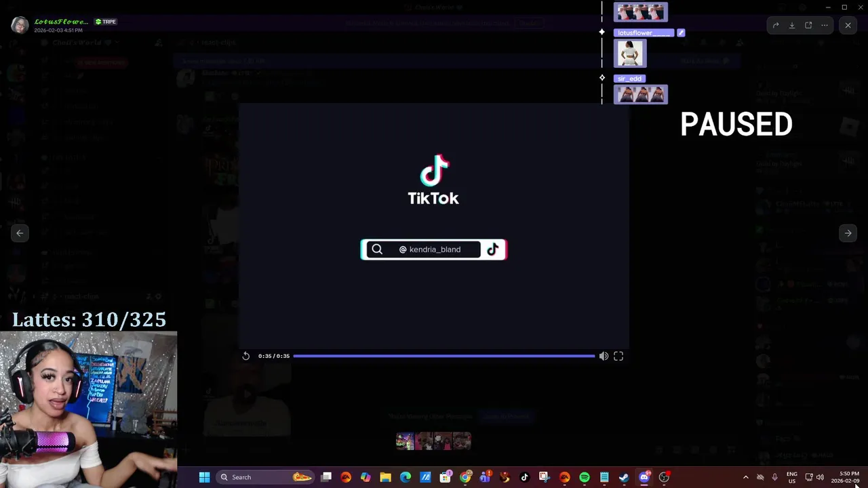Switch the ENG US input language
The width and height of the screenshot is (868, 488).
coord(792,477)
